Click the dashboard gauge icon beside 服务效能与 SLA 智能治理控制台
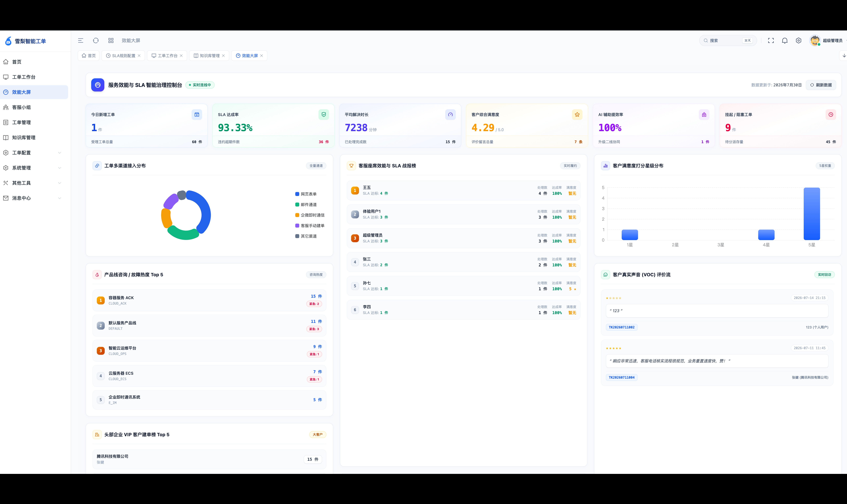The height and width of the screenshot is (504, 847). pyautogui.click(x=97, y=85)
